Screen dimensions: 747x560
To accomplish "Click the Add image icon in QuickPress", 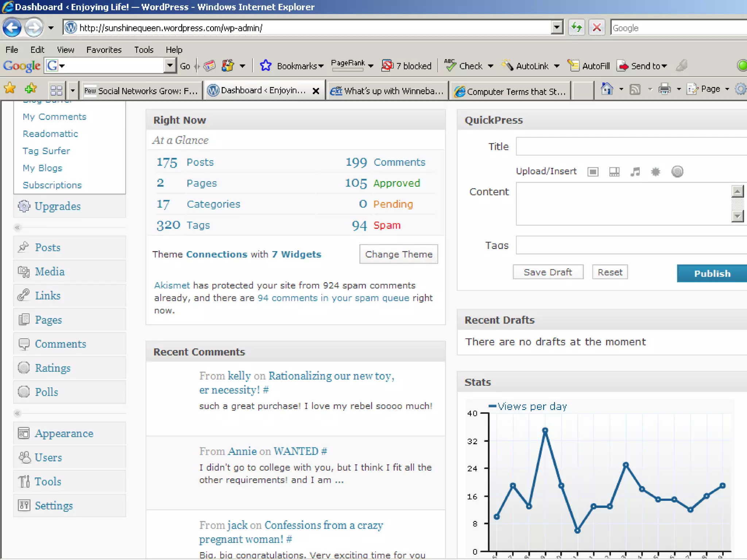I will [x=593, y=172].
